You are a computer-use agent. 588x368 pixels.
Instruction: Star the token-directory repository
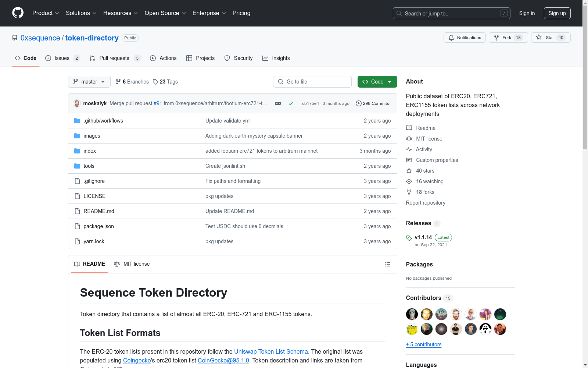tap(551, 38)
